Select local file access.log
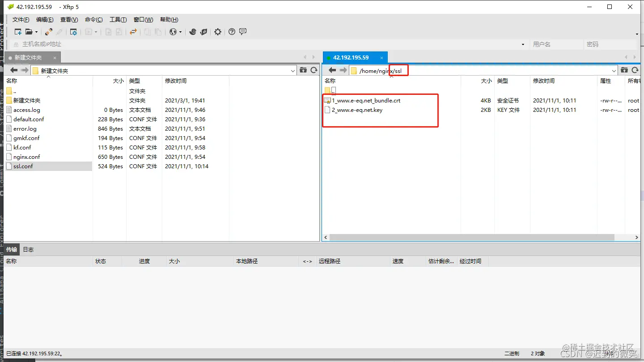This screenshot has height=362, width=644. (27, 110)
